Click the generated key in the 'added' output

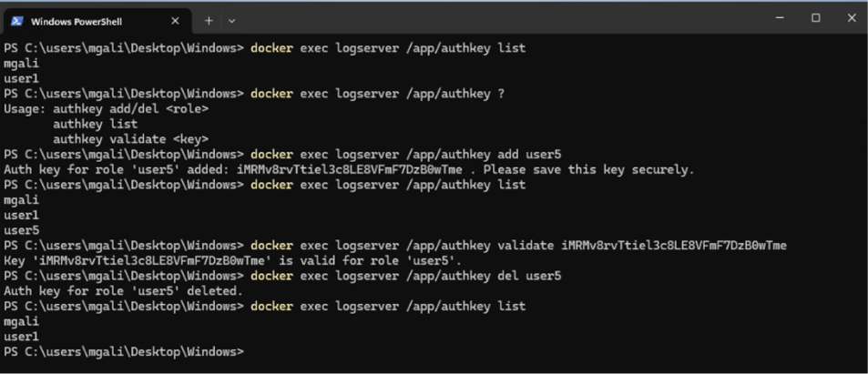350,169
